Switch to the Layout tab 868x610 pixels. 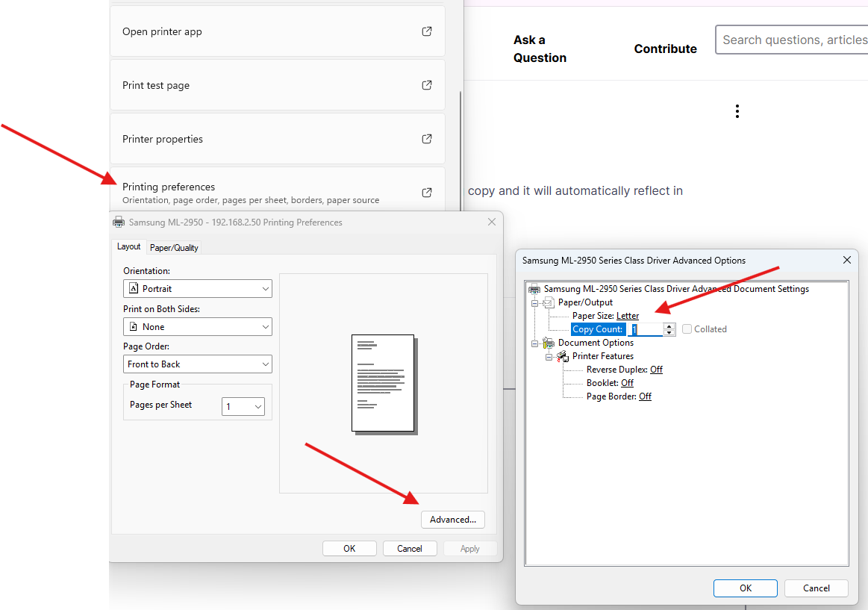pyautogui.click(x=128, y=246)
